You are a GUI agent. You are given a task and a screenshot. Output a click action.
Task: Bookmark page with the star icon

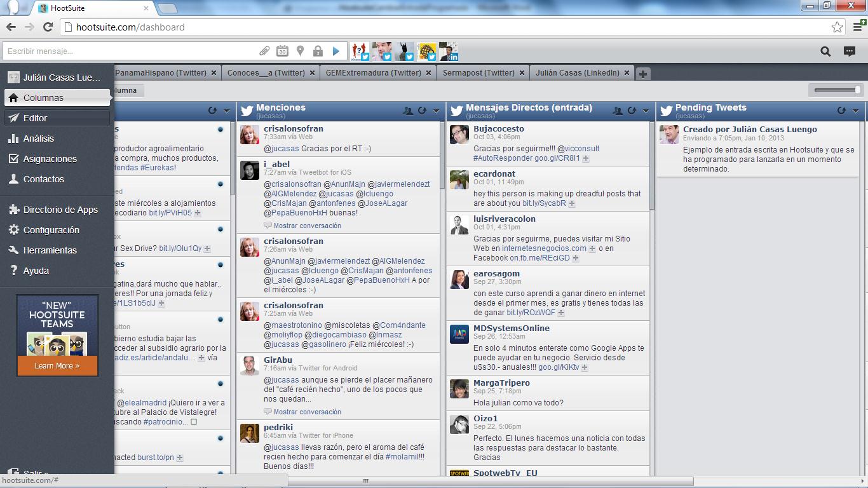coord(837,27)
